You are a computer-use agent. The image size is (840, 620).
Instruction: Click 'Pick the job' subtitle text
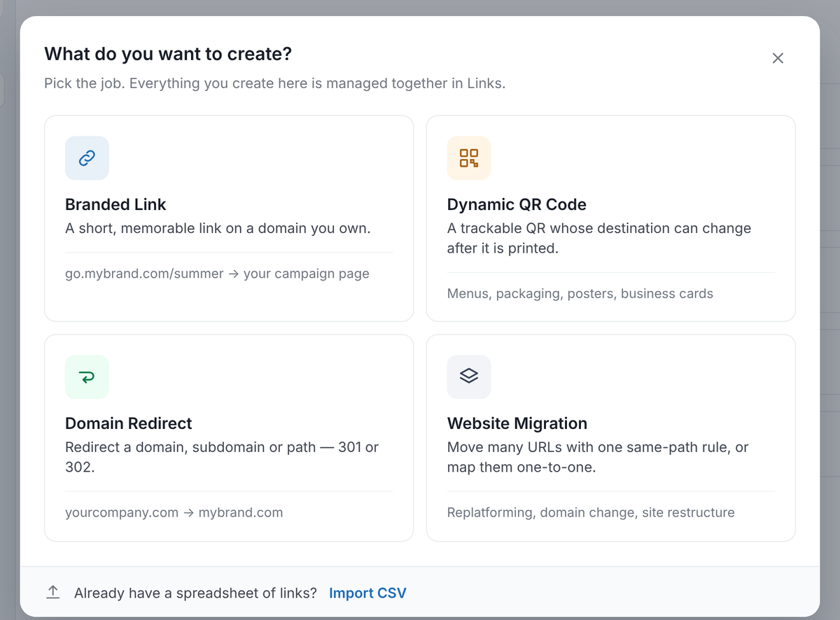coord(274,83)
